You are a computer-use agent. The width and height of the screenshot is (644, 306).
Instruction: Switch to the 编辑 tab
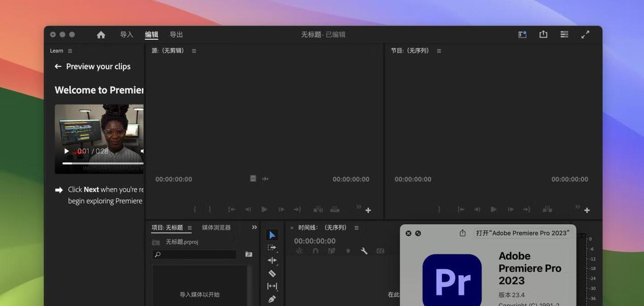[x=152, y=34]
